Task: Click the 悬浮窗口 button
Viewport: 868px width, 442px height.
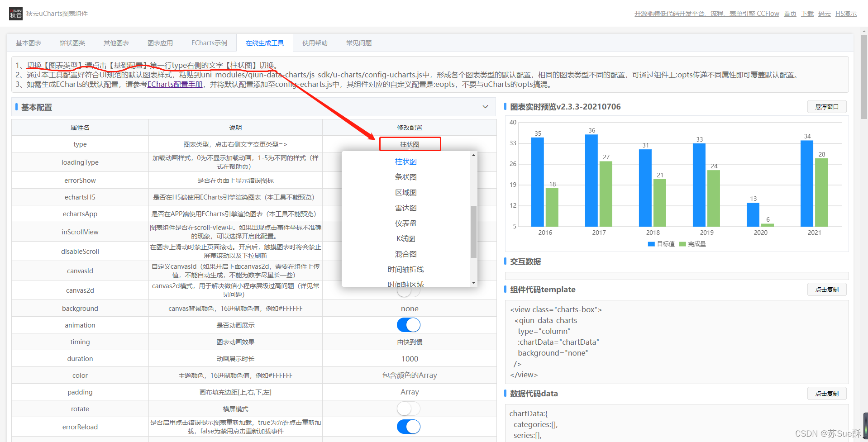Action: point(827,107)
